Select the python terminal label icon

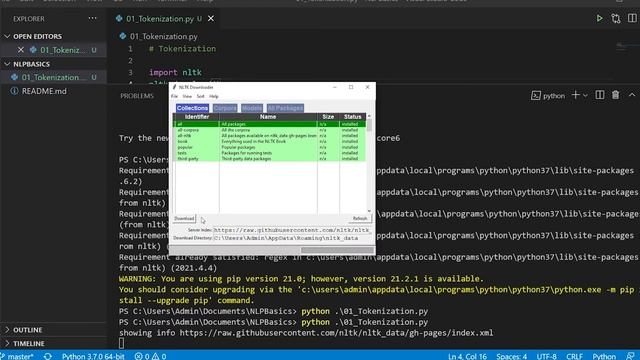click(536, 96)
